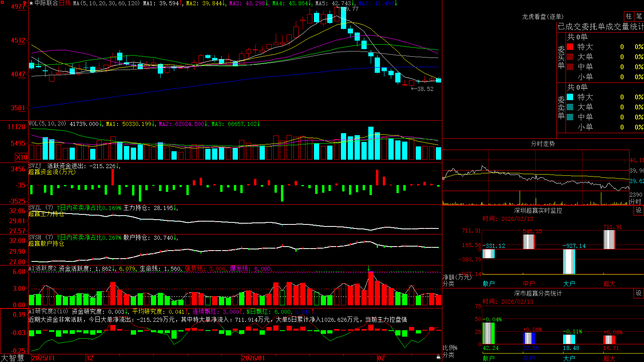Click the teal 中单 sell order swatch
Screen dimensions: 644x362
click(x=570, y=117)
